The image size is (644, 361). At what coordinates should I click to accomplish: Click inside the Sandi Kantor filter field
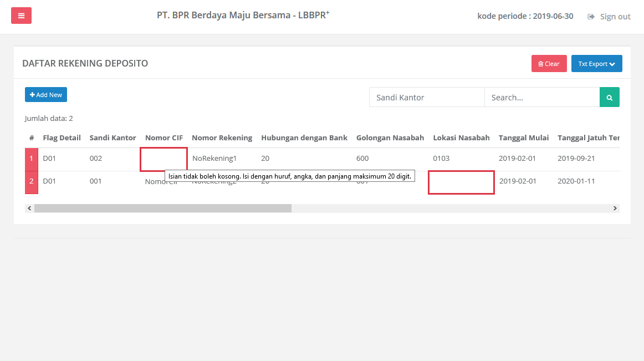427,97
